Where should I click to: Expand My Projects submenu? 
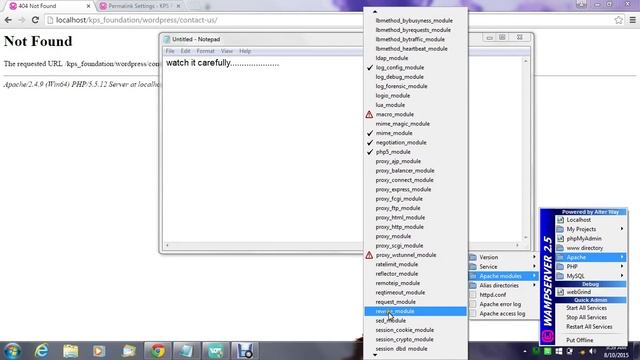(x=591, y=229)
